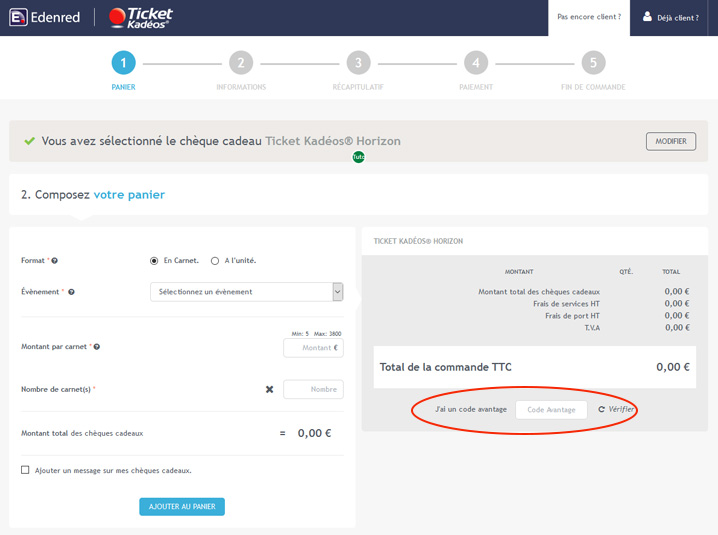The height and width of the screenshot is (535, 718).
Task: Open the Pas encore client tab
Action: click(x=589, y=18)
